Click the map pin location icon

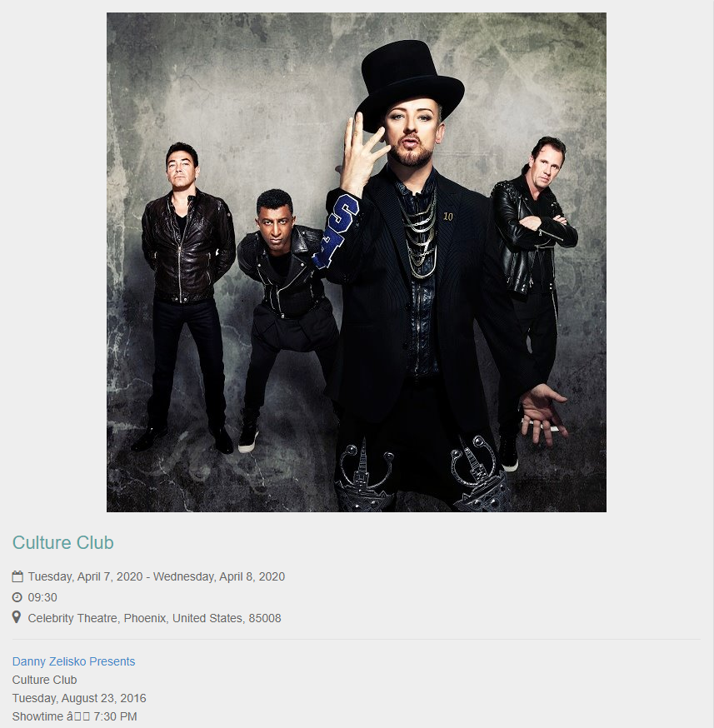tap(17, 617)
